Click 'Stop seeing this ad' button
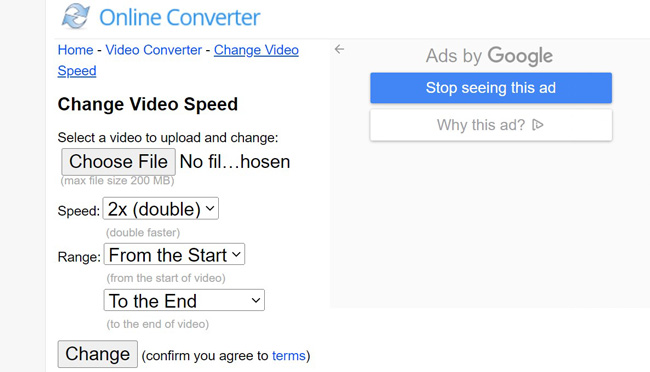Image resolution: width=650 pixels, height=372 pixels. click(x=491, y=88)
